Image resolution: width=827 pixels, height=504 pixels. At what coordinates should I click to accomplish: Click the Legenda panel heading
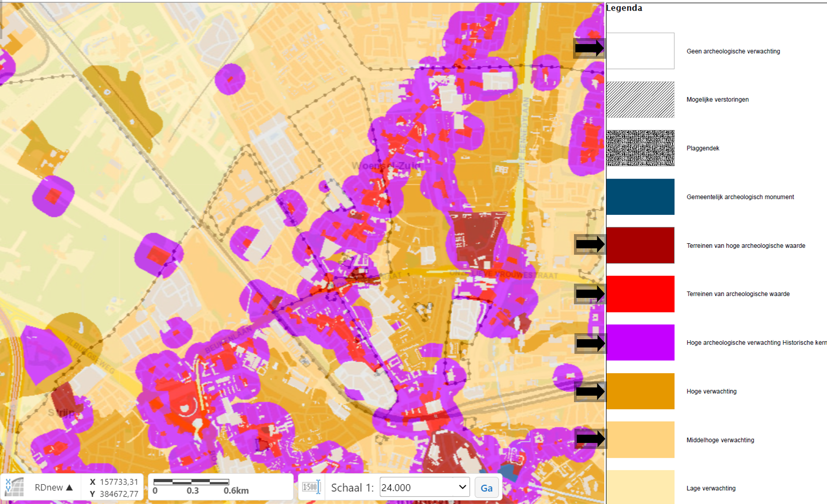click(624, 8)
